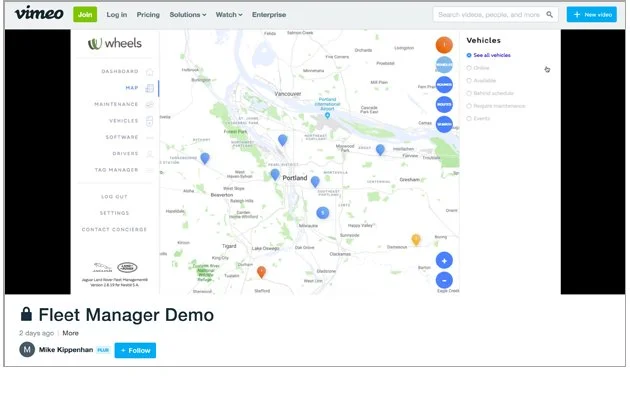Screen dimensions: 630x400
Task: Click the orange map pin near Stafford
Action: coord(261,272)
